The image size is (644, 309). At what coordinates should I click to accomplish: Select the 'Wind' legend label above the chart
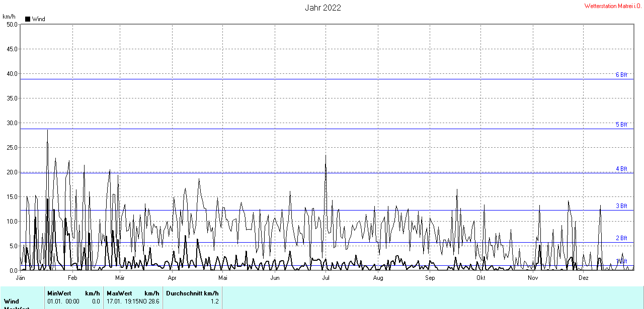coord(39,19)
